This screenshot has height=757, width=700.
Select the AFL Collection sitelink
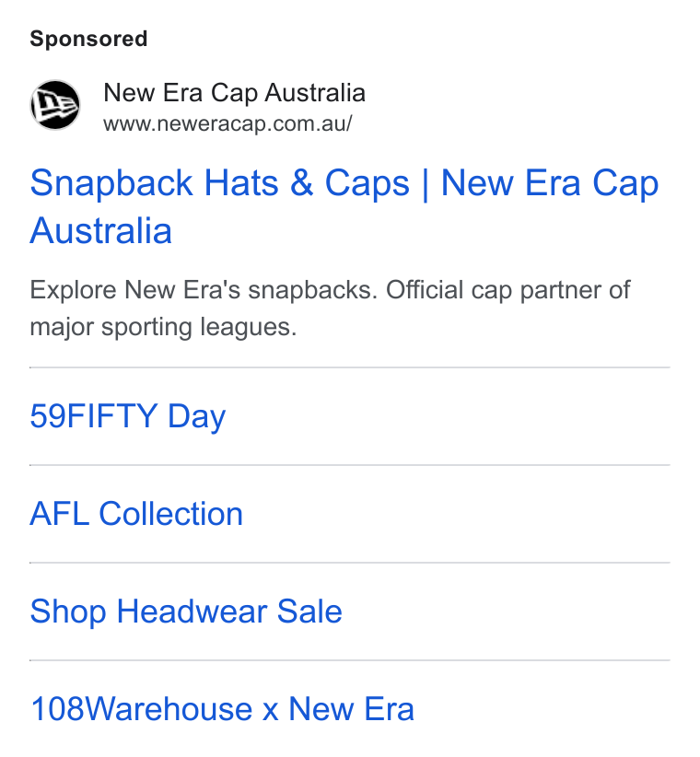click(136, 514)
